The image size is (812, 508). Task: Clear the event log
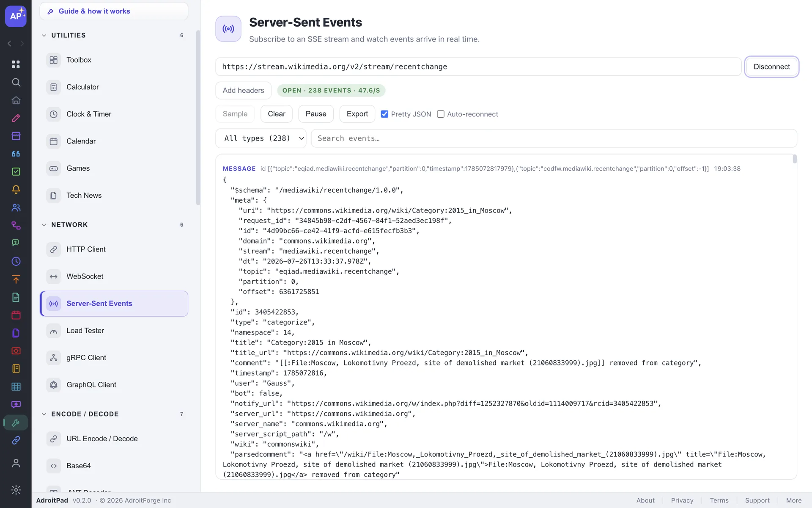point(277,114)
